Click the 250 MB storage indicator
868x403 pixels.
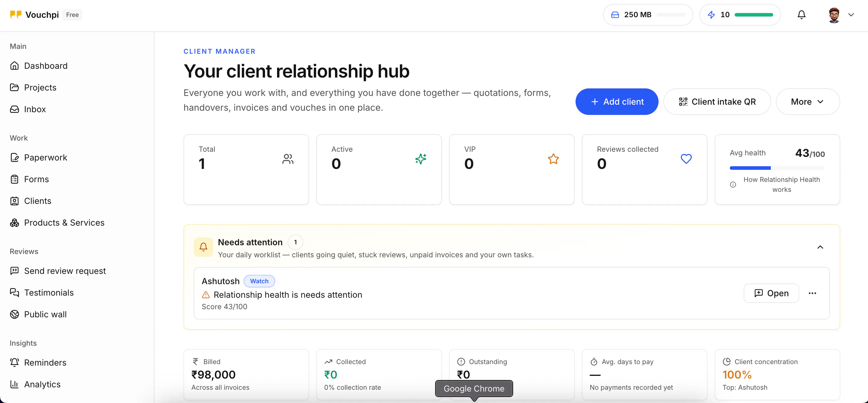coord(648,15)
